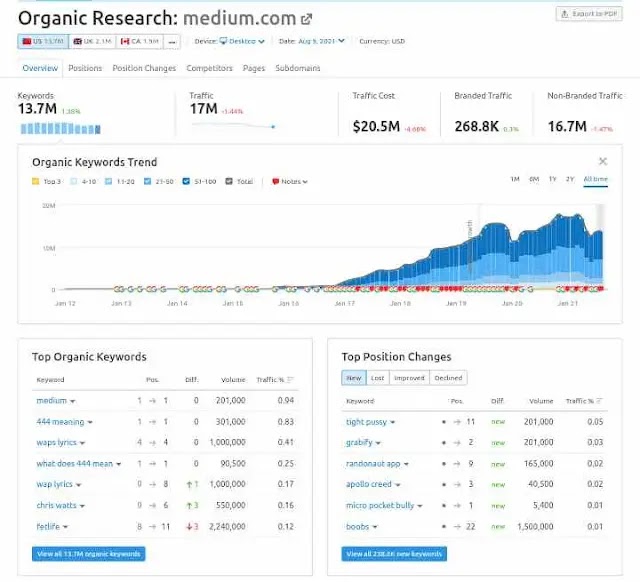Viewport: 640px width, 582px height.
Task: Expand fetlife keyword dropdown
Action: 66,527
